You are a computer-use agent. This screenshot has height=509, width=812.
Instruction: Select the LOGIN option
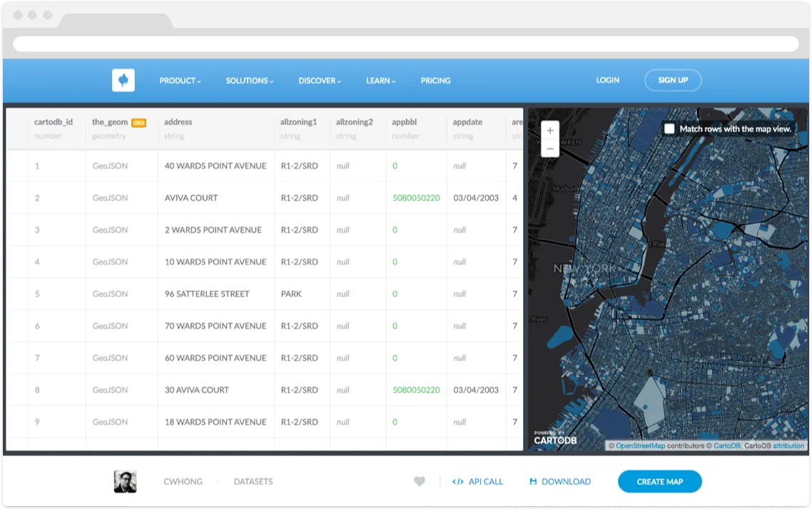607,80
